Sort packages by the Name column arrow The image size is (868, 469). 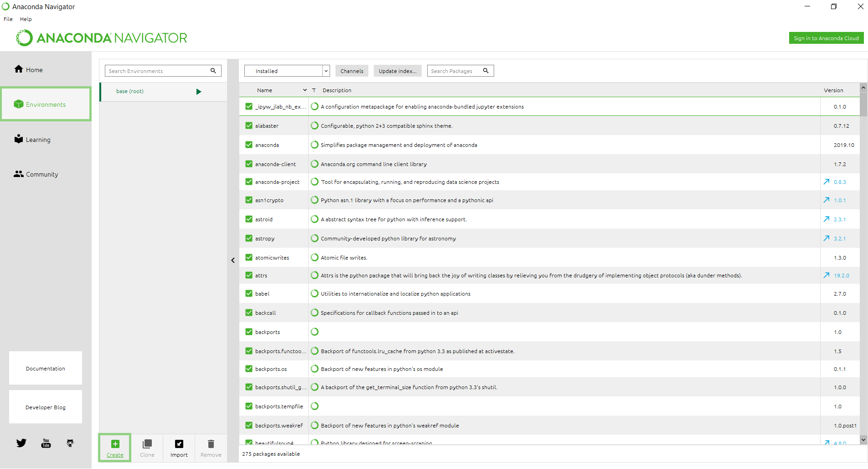[305, 90]
